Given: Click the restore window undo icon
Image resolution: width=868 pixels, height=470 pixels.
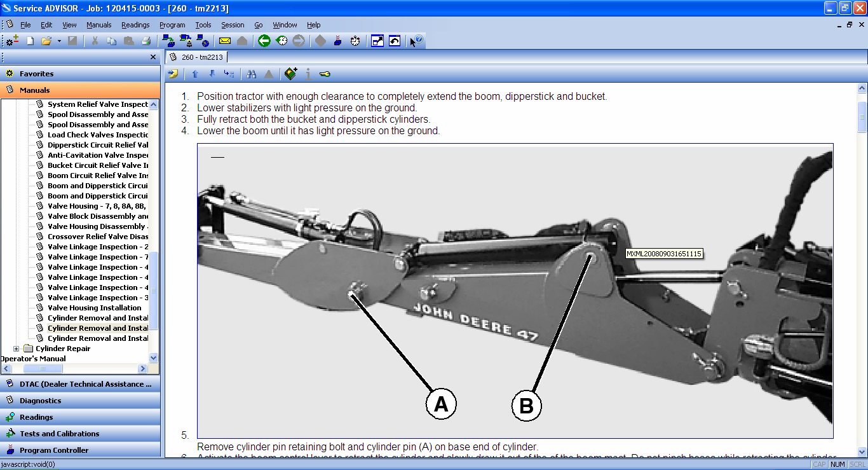Looking at the screenshot, I should (395, 41).
